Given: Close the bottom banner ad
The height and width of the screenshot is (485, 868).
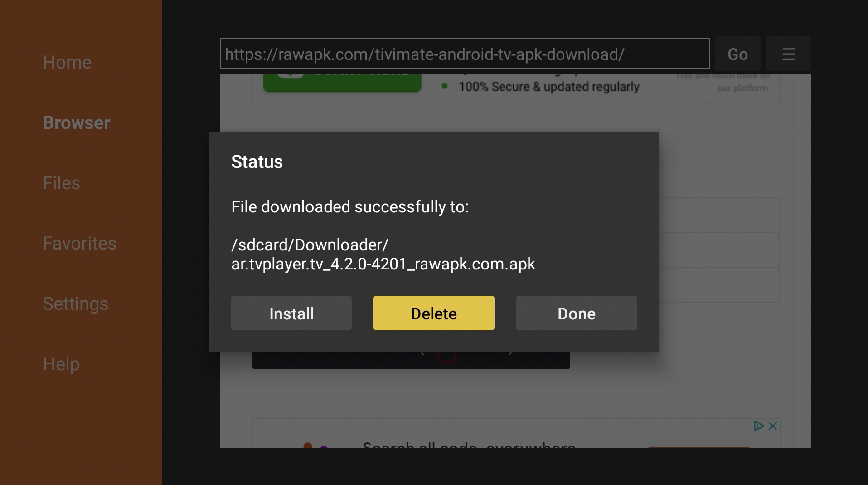Looking at the screenshot, I should tap(773, 426).
